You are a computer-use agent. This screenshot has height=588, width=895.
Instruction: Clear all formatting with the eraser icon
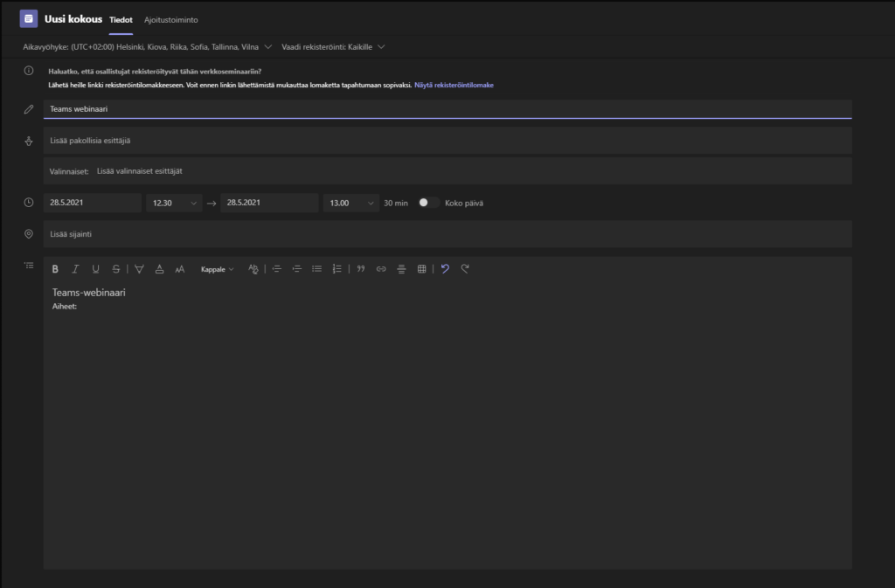click(253, 269)
